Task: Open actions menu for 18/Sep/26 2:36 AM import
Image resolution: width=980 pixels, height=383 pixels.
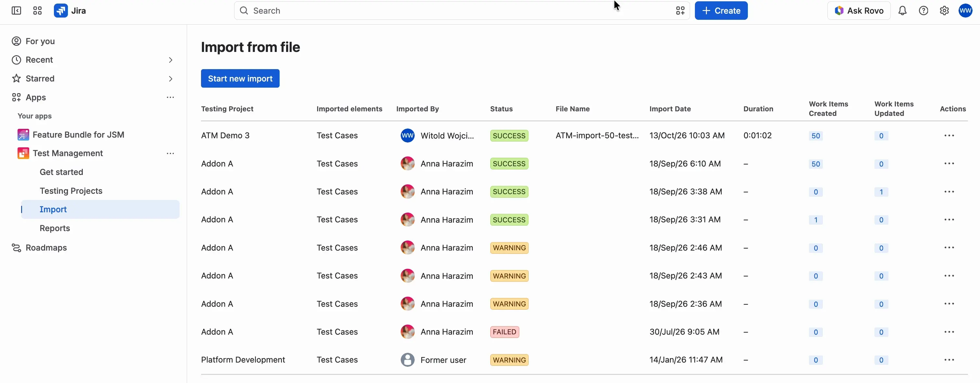Action: (949, 304)
